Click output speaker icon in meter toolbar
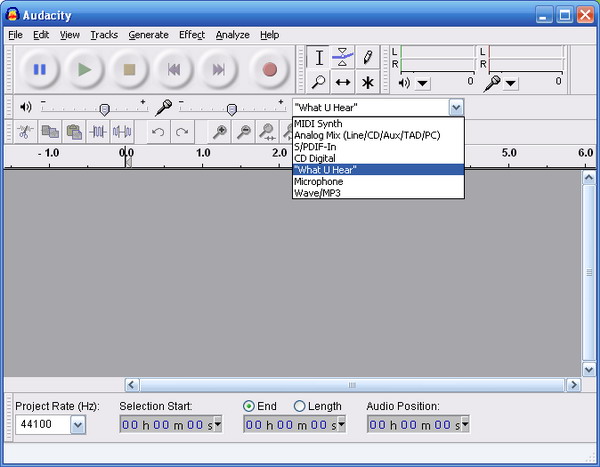 404,83
